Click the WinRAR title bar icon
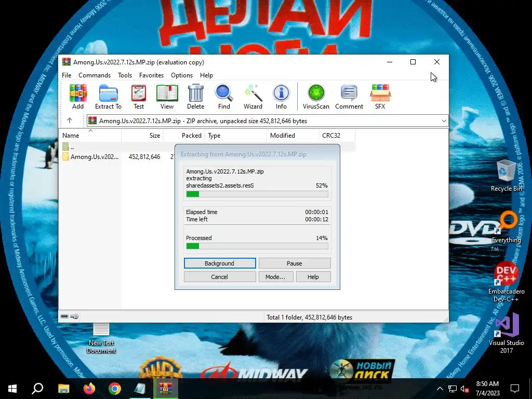 [x=66, y=62]
